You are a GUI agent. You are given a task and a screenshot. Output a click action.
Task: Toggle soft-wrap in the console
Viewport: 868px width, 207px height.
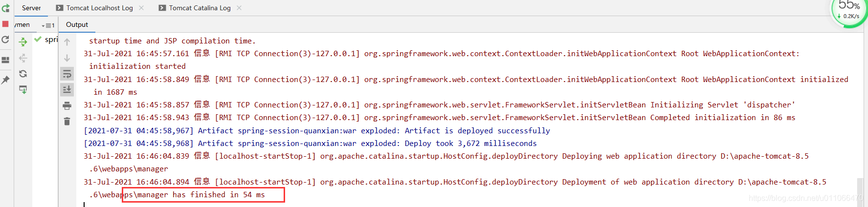pos(67,74)
